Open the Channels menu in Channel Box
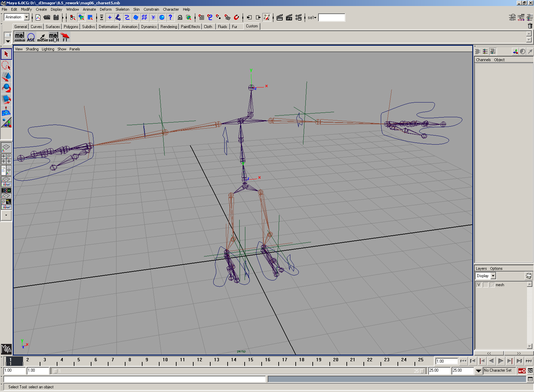This screenshot has width=534, height=392. tap(483, 60)
